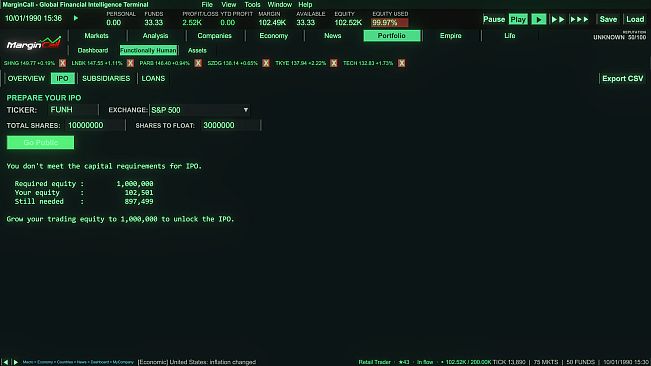Click the date 10/01/1990 15:36 at top
651x366 pixels.
click(33, 18)
